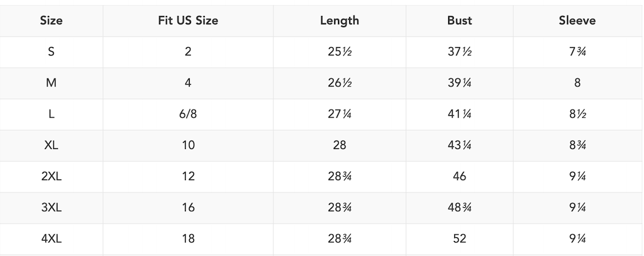This screenshot has width=644, height=256.
Task: Select the 2XL size row label
Action: [x=51, y=177]
